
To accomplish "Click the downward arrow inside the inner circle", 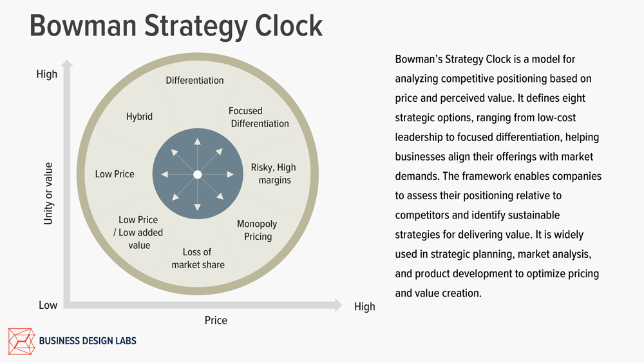I will (198, 208).
